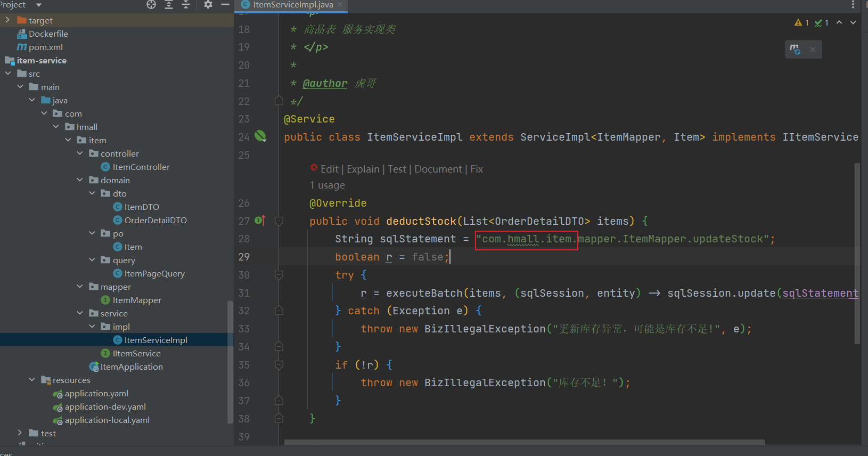Click the Spring bean gutter icon on line 24
Image resolution: width=868 pixels, height=456 pixels.
260,136
